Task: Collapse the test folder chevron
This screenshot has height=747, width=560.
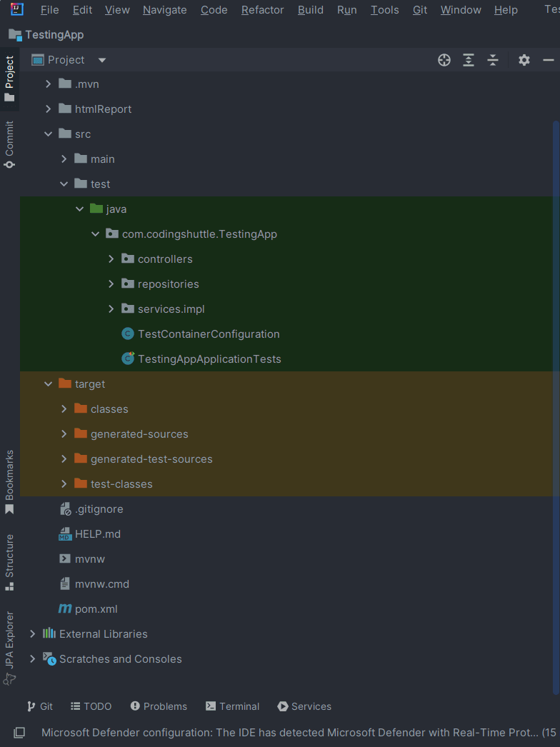Action: pyautogui.click(x=64, y=184)
